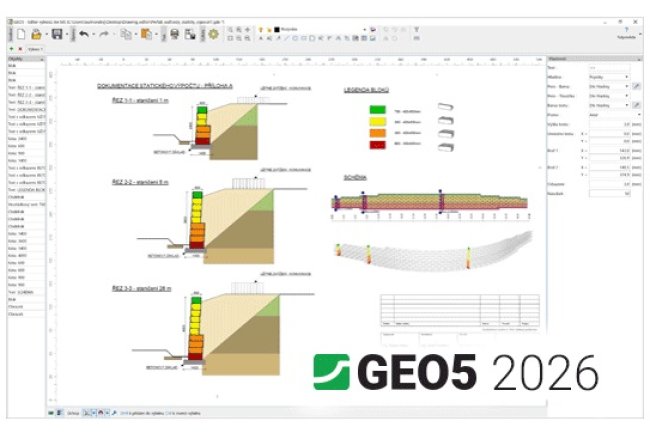Select 'Kóta: 4000' in object list
The width and height of the screenshot is (650, 433).
pos(26,256)
